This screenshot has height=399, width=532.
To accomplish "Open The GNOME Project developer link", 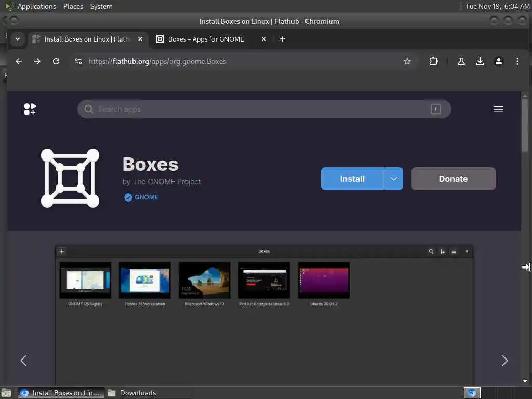I will click(162, 182).
